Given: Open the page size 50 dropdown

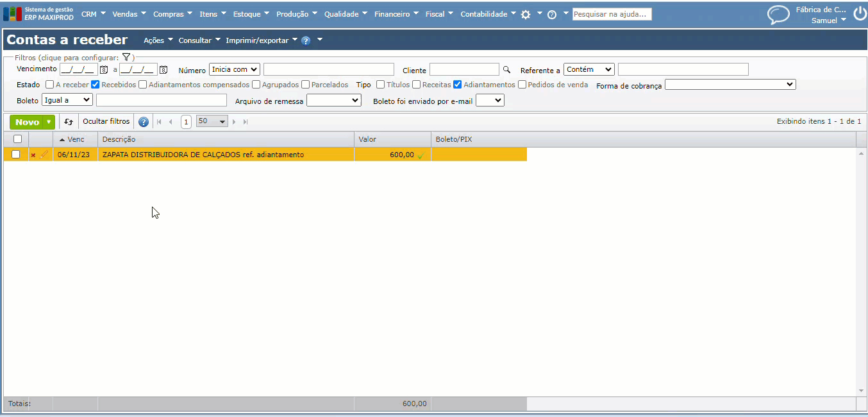Looking at the screenshot, I should (212, 121).
